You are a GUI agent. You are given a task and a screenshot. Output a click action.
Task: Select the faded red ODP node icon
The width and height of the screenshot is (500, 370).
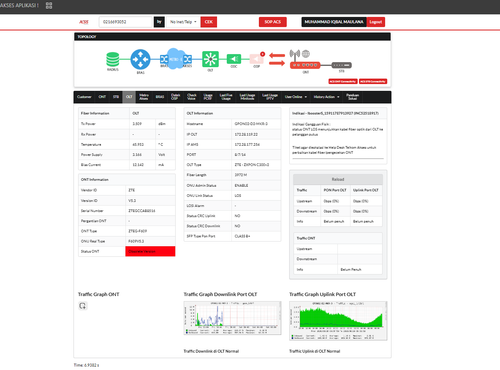click(x=256, y=59)
